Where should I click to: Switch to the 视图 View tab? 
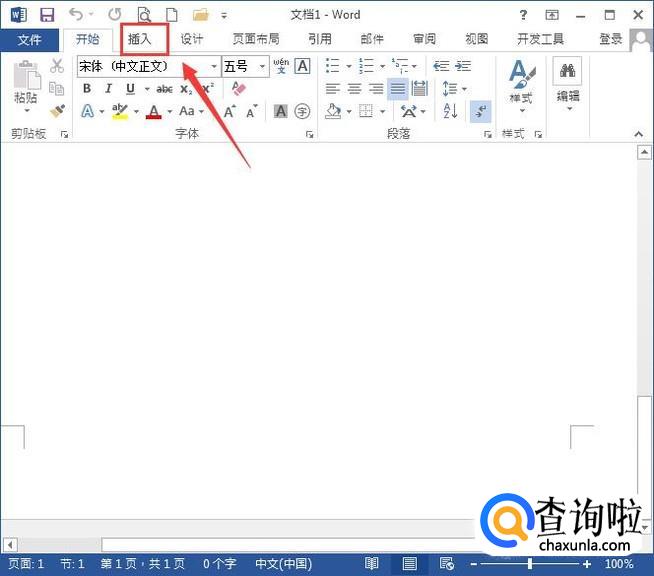[477, 40]
